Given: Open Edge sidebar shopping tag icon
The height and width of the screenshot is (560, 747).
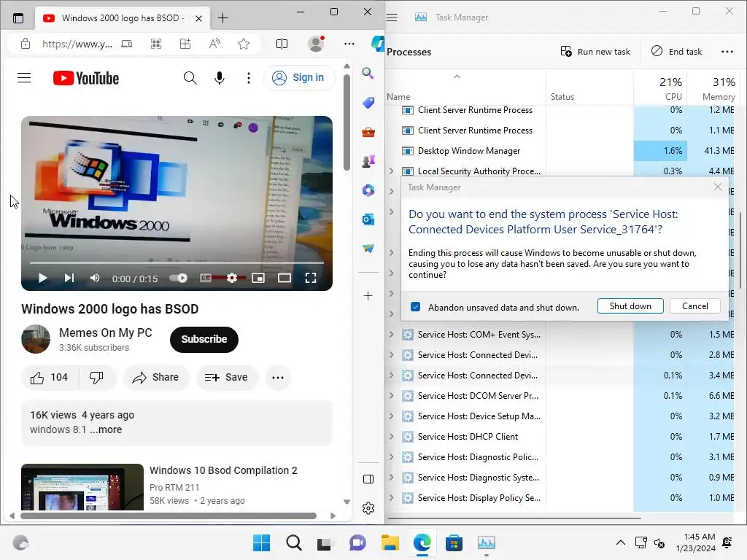Looking at the screenshot, I should coord(368,102).
